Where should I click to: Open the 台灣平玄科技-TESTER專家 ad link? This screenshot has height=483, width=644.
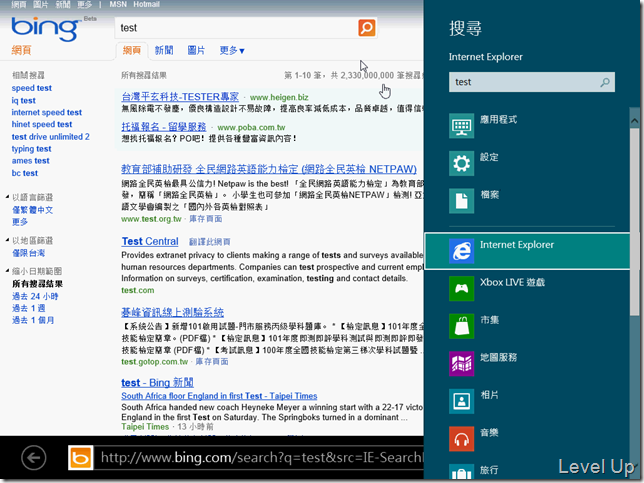pyautogui.click(x=180, y=97)
